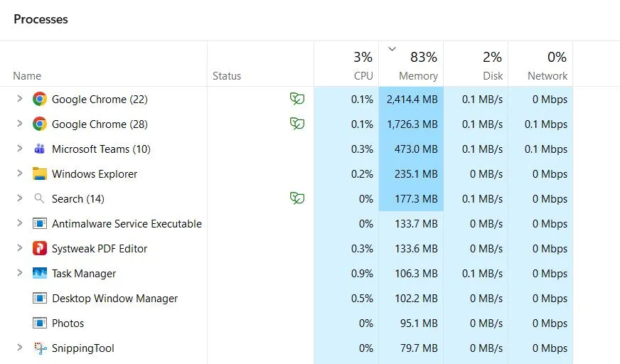Click the Windows Explorer folder icon

40,173
